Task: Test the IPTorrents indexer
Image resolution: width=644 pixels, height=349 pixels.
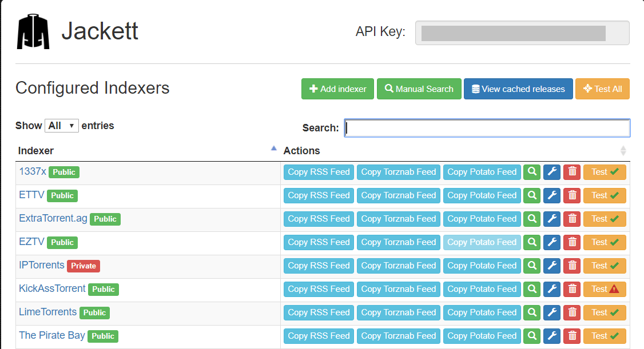Action: 605,266
